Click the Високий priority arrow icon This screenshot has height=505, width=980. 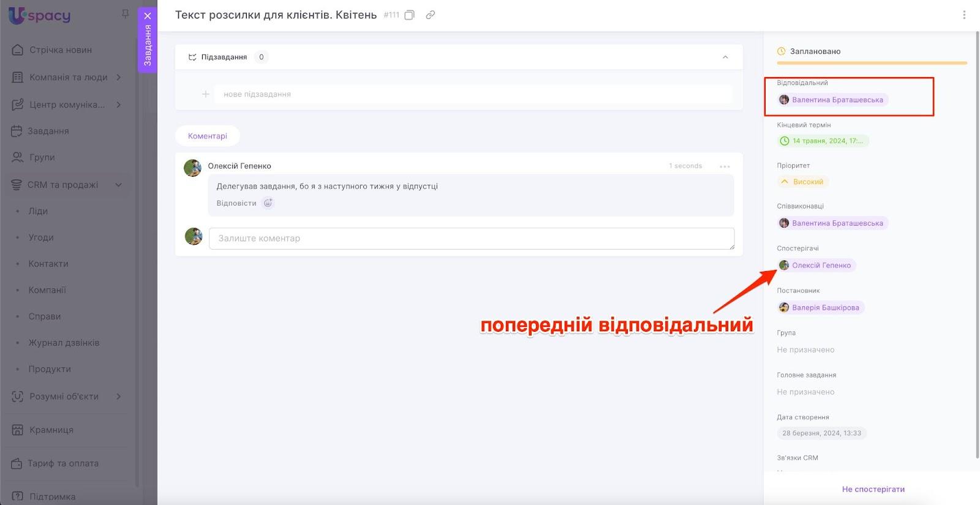point(785,182)
